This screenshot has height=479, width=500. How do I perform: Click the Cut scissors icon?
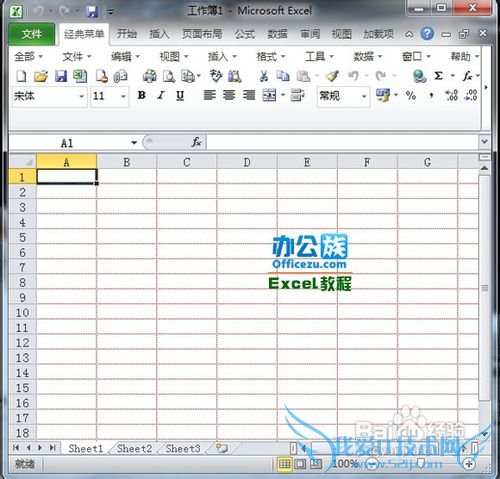tap(264, 76)
